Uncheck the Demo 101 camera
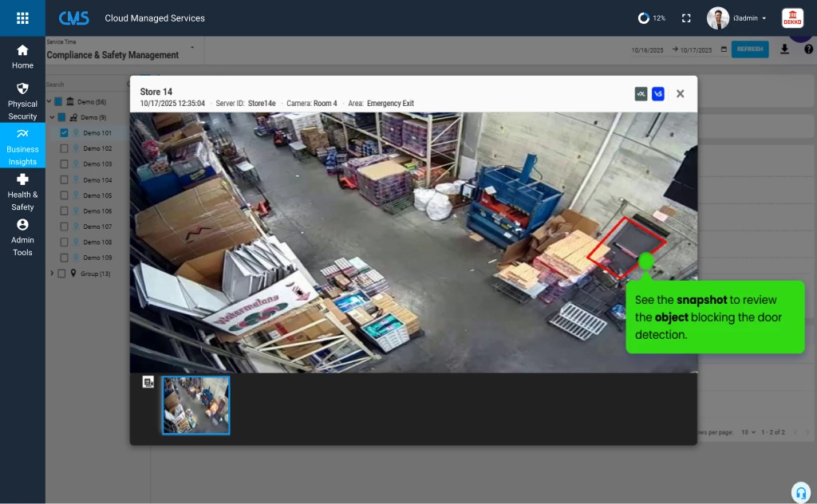 coord(64,132)
